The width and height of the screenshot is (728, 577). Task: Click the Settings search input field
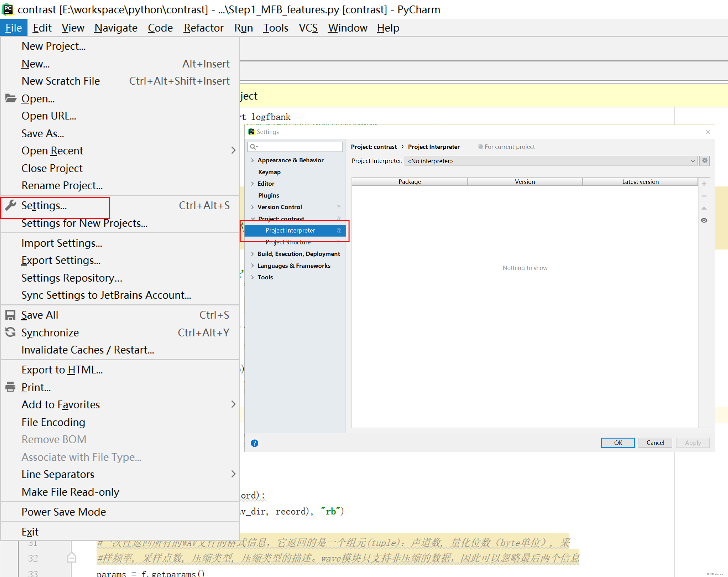(295, 147)
